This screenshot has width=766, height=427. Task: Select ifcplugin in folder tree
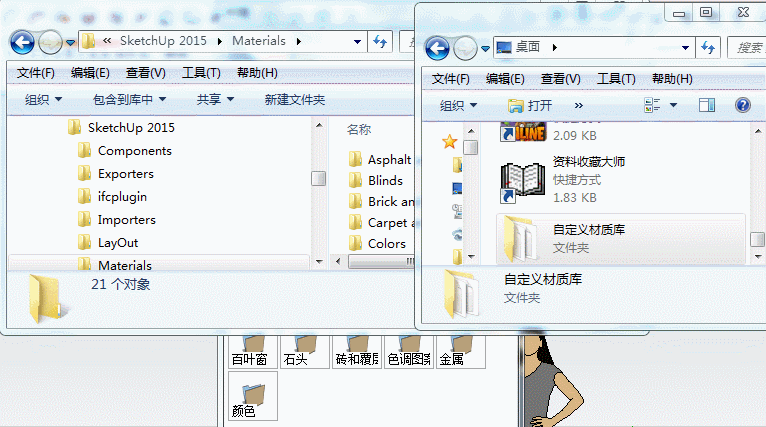(113, 197)
